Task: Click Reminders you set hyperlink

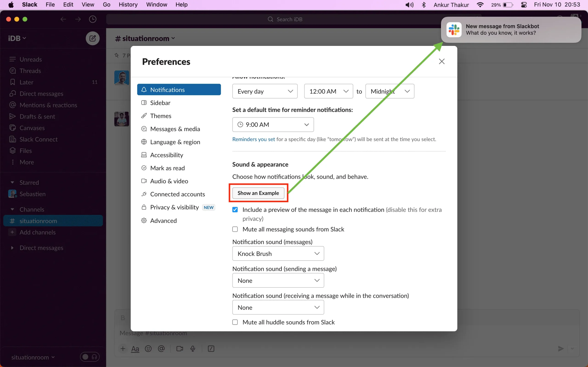Action: click(x=254, y=139)
